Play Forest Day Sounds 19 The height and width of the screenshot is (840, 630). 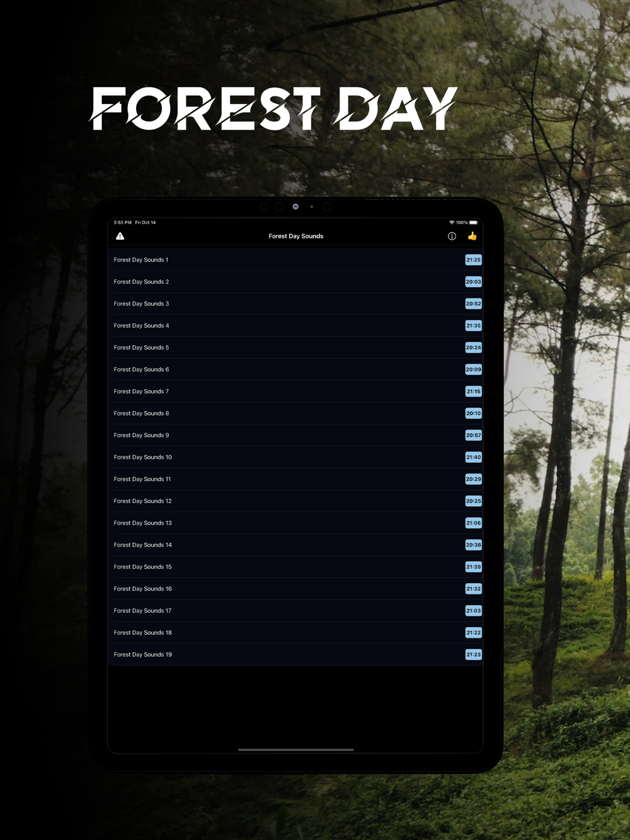click(295, 655)
